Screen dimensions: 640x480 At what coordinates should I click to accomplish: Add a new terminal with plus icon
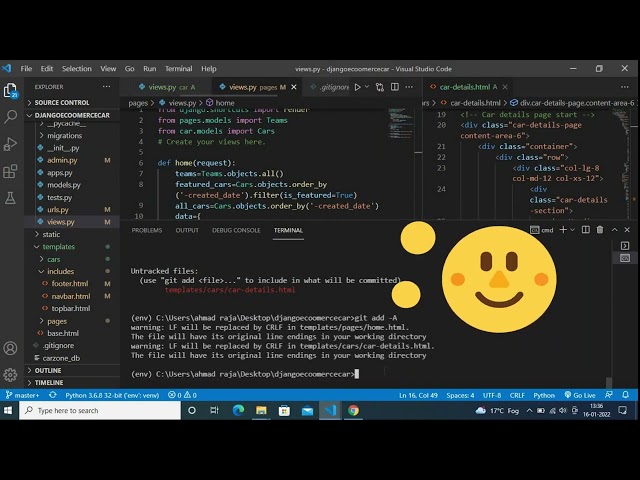tap(563, 230)
